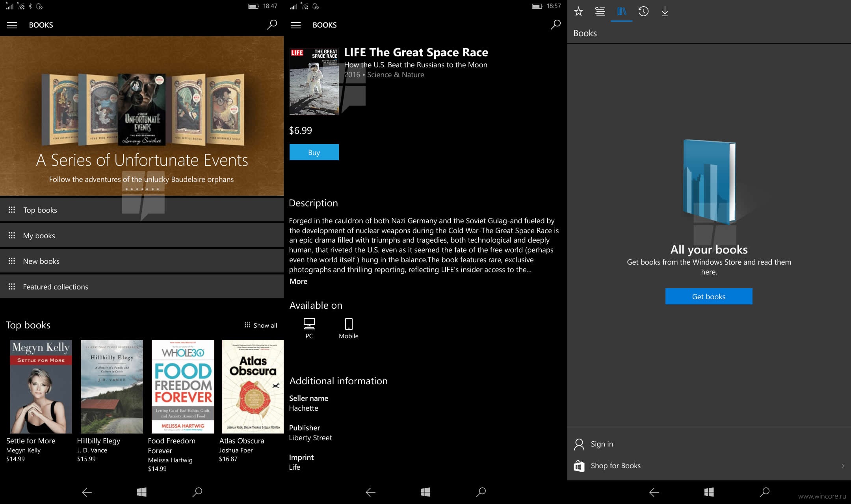Tap grid icon beside Featured collections
Screen dimensions: 851x504
coord(12,287)
